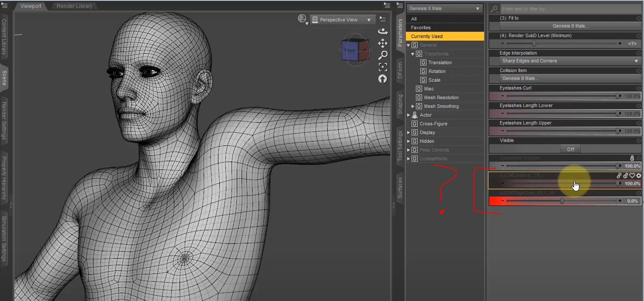Viewport: 644px width, 301px height.
Task: Click the pJCMThighSide_85_L_R slider handle
Action: coord(562,201)
